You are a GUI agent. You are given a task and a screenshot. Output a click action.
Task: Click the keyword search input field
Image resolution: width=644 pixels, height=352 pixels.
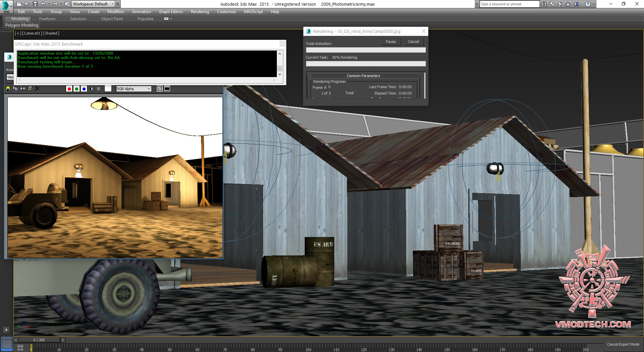click(x=509, y=4)
